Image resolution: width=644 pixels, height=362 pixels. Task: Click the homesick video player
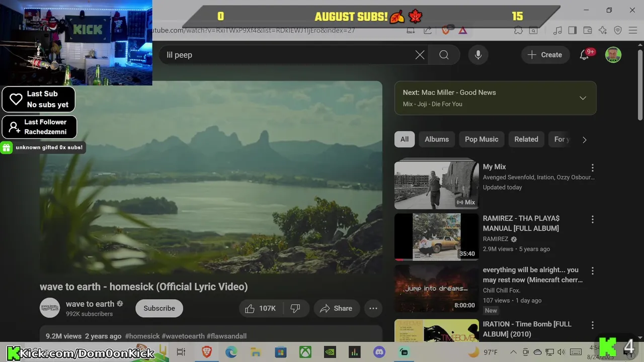(x=211, y=177)
